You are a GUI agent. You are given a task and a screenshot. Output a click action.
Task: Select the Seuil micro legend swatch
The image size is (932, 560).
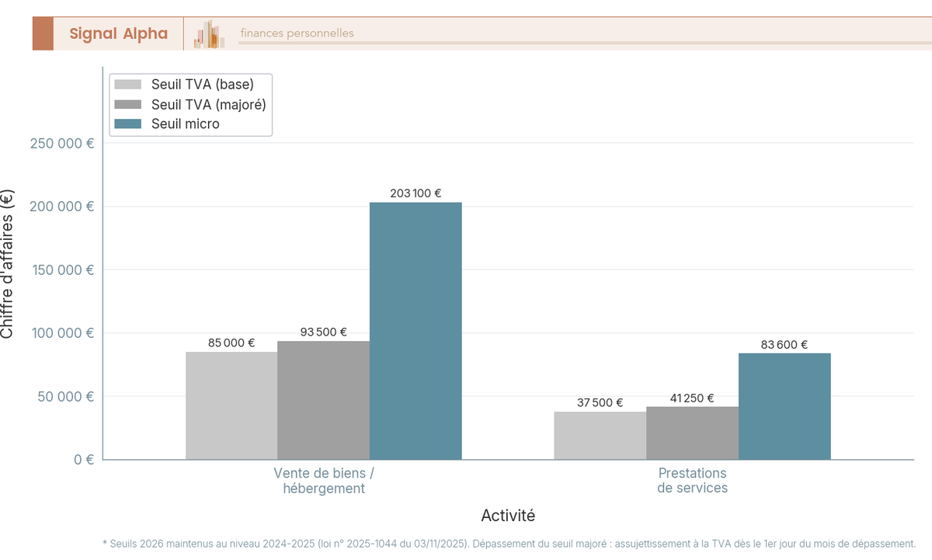click(128, 124)
